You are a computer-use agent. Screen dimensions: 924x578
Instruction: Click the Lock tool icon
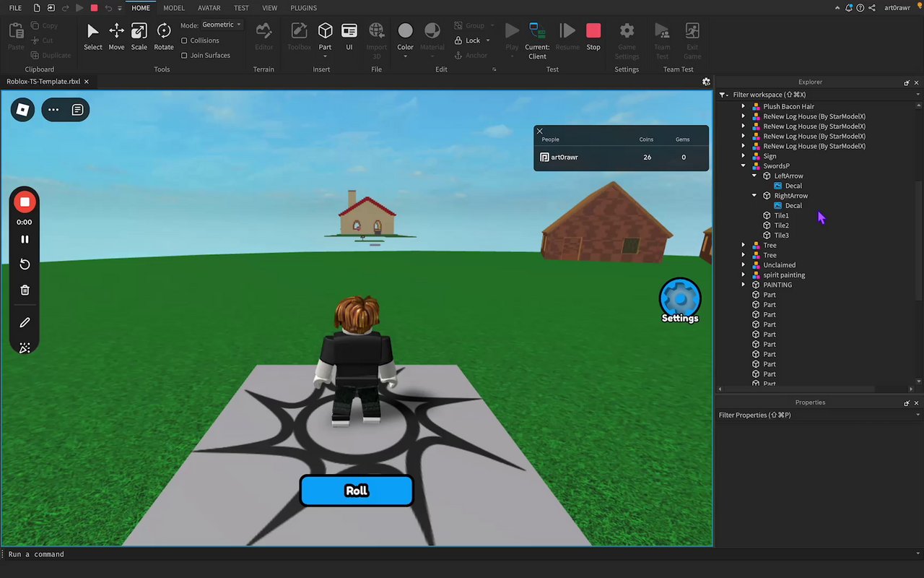click(x=458, y=40)
